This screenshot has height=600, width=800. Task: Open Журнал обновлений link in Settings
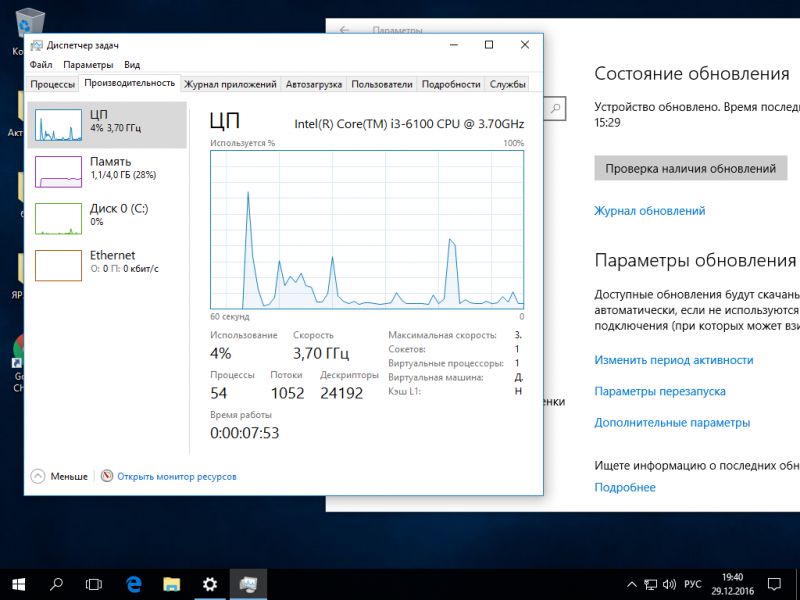pyautogui.click(x=649, y=211)
